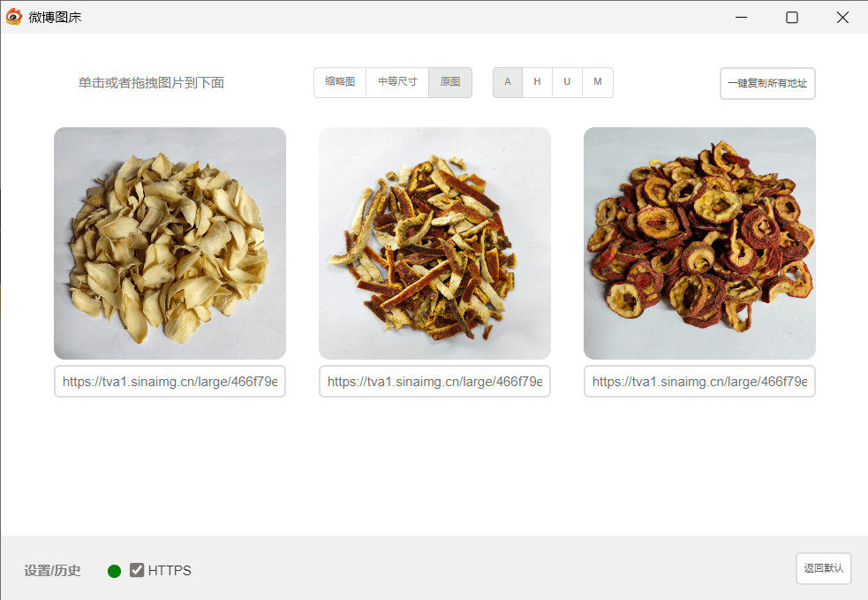Click URL field under yellow slices image
Screen dimensions: 868x600
tap(170, 382)
